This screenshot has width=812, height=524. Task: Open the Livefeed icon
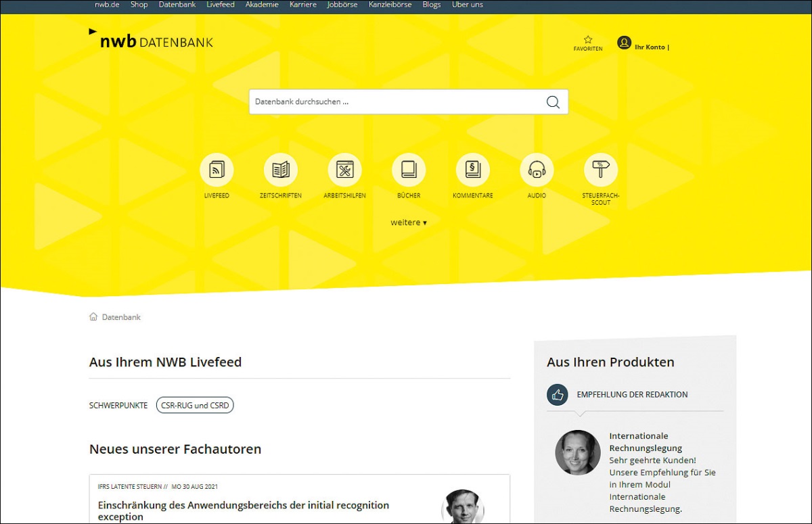tap(217, 170)
